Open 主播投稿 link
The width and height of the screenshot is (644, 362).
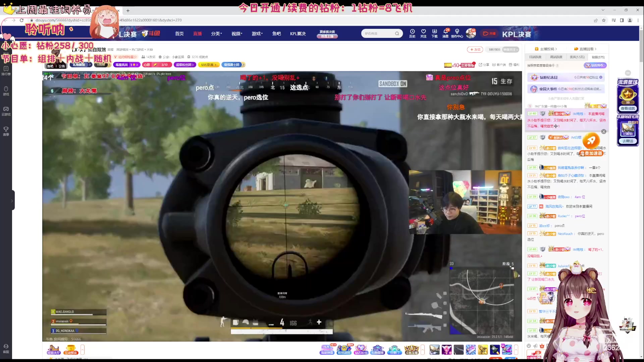click(546, 49)
